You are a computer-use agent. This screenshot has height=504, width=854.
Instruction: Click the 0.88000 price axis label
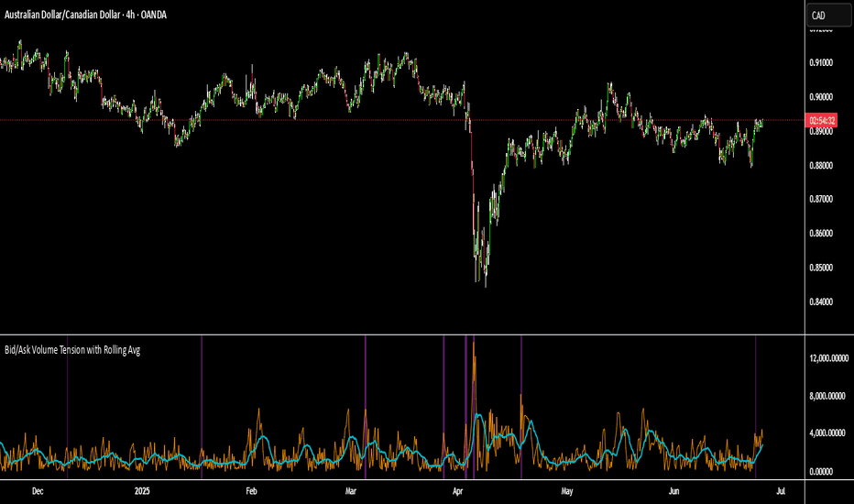click(x=821, y=165)
